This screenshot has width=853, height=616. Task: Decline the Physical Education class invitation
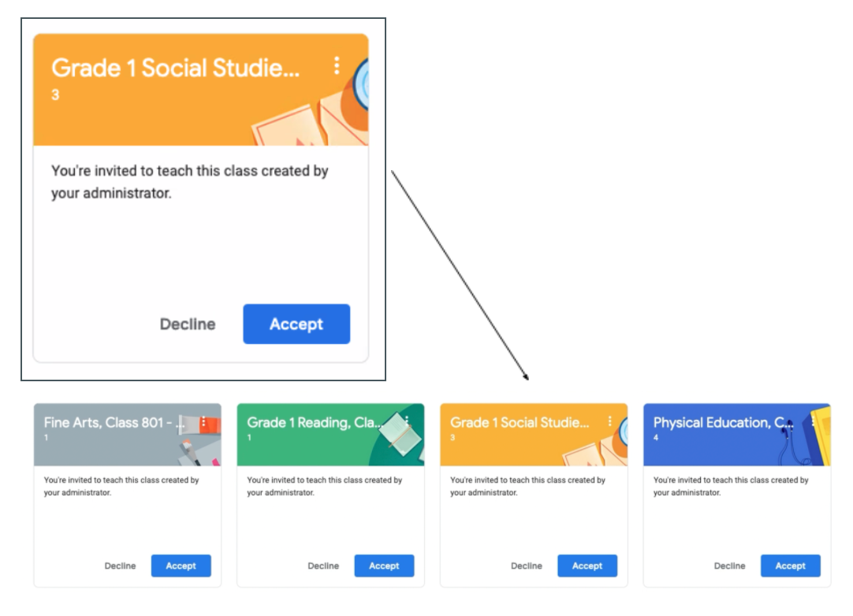pyautogui.click(x=729, y=566)
